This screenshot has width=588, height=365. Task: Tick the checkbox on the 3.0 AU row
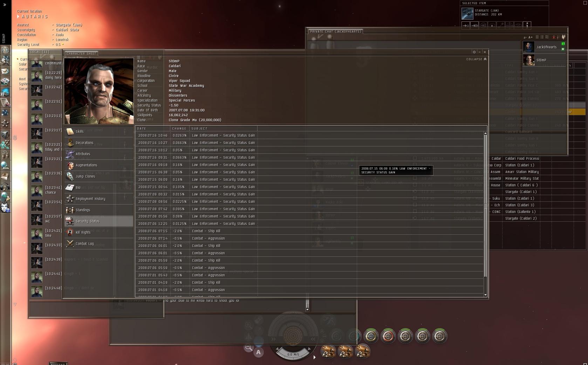pyautogui.click(x=415, y=178)
